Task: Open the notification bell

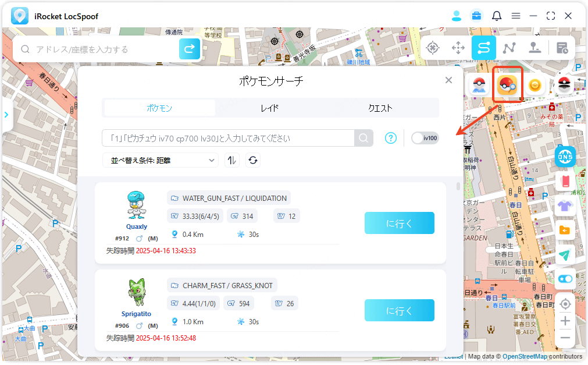Action: coord(497,16)
